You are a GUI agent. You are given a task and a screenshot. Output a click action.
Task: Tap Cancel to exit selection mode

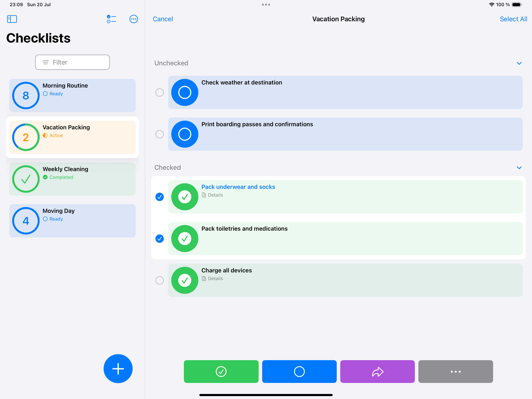[163, 19]
